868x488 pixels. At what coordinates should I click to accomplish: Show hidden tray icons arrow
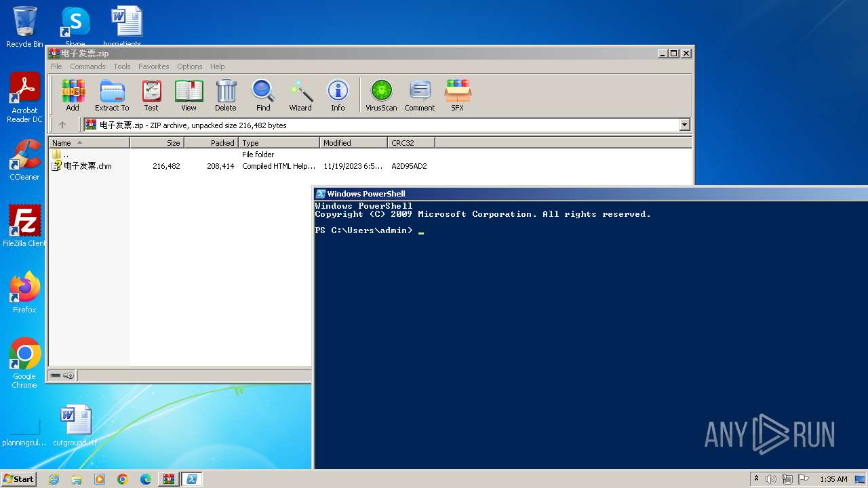click(756, 479)
